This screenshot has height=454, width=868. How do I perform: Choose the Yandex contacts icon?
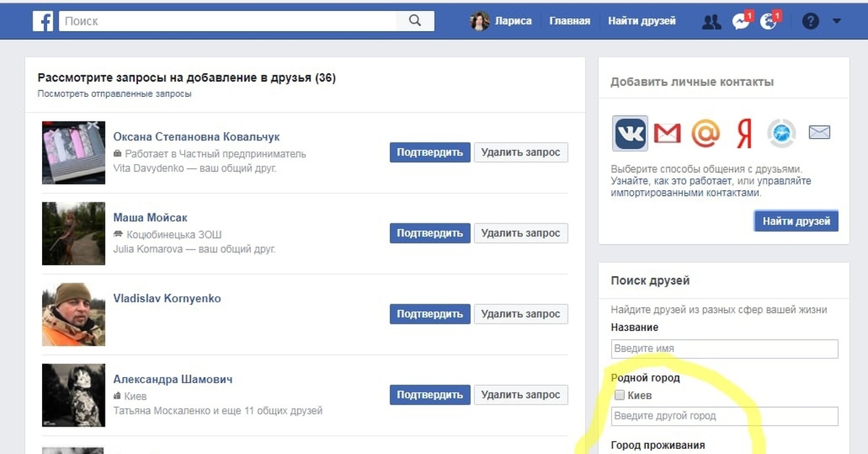point(744,133)
